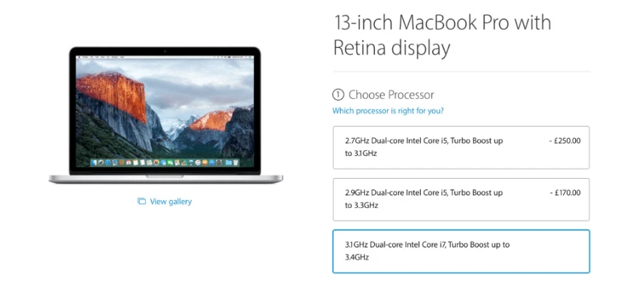This screenshot has width=644, height=286.
Task: Click the Safari compass icon in the dock
Action: [x=107, y=162]
